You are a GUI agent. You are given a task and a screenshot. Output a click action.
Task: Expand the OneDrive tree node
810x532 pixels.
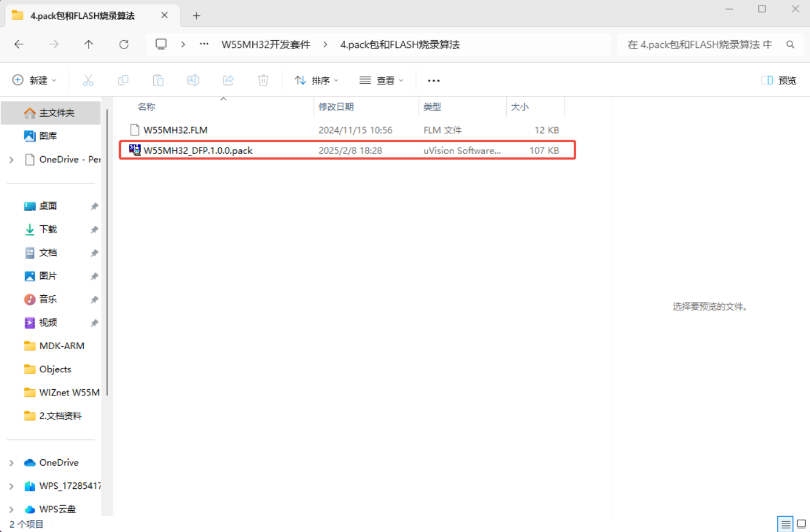pos(12,463)
